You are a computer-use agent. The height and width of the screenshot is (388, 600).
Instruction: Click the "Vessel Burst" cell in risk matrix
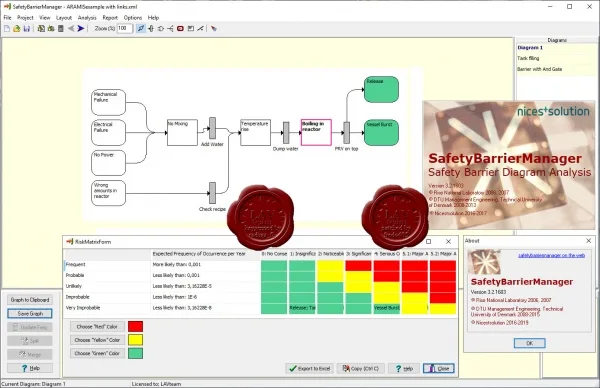[x=387, y=308]
